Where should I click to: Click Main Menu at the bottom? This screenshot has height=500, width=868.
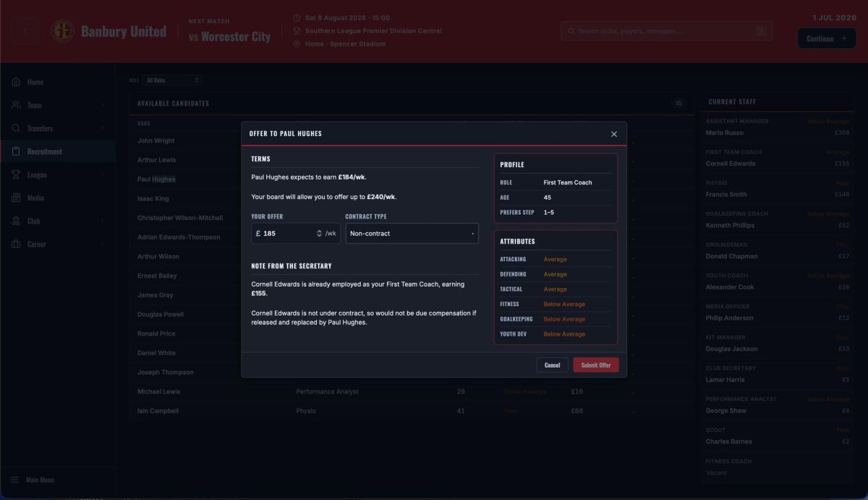coord(40,480)
